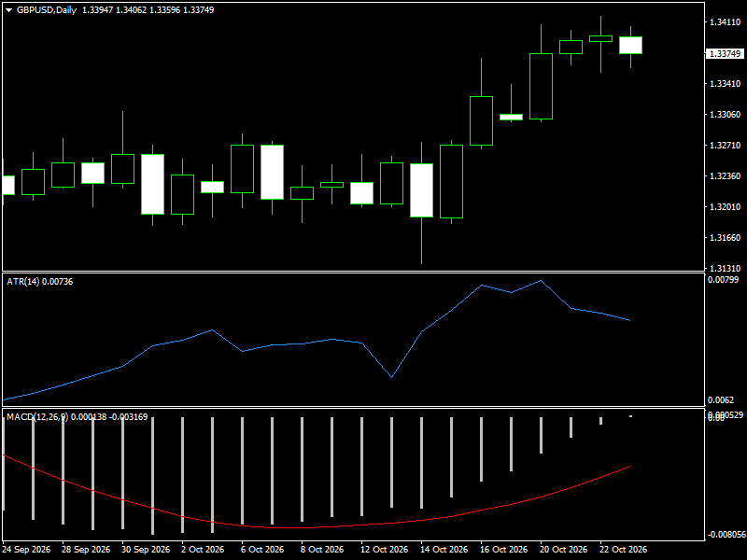
Task: Select the 12 Oct 2026 date label
Action: pyautogui.click(x=385, y=550)
